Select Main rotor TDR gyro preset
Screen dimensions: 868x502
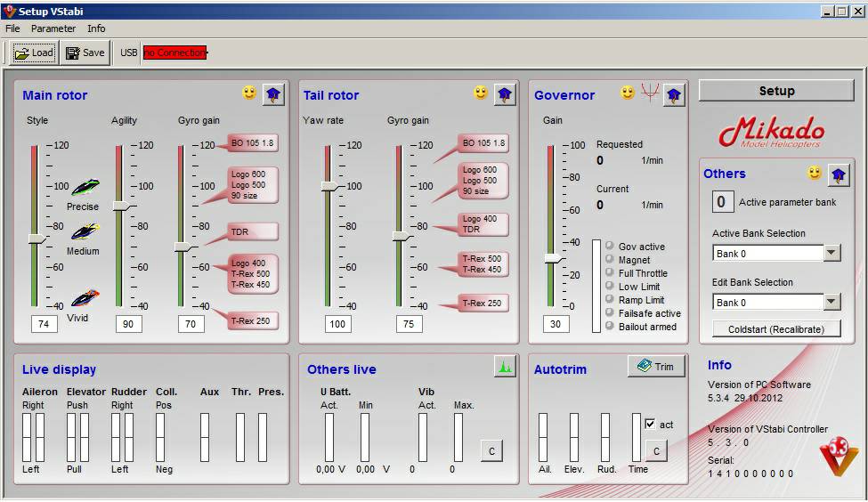[x=253, y=232]
